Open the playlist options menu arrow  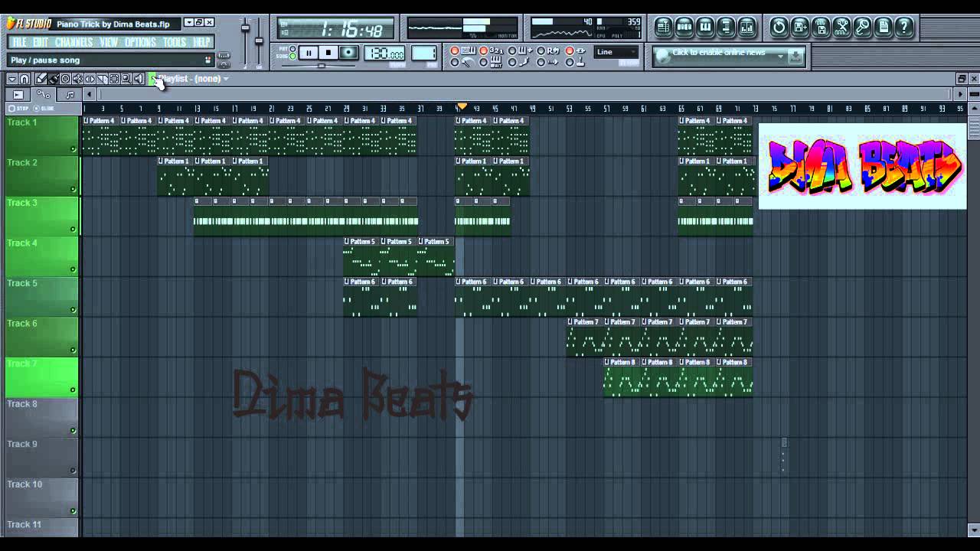click(x=12, y=79)
